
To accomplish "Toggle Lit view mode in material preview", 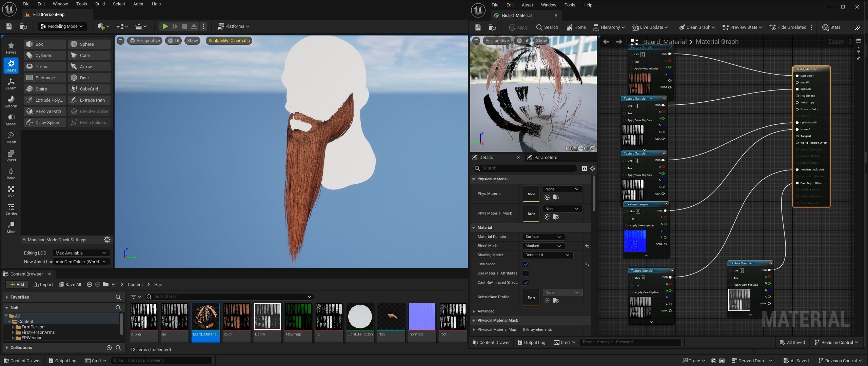I will tap(522, 41).
